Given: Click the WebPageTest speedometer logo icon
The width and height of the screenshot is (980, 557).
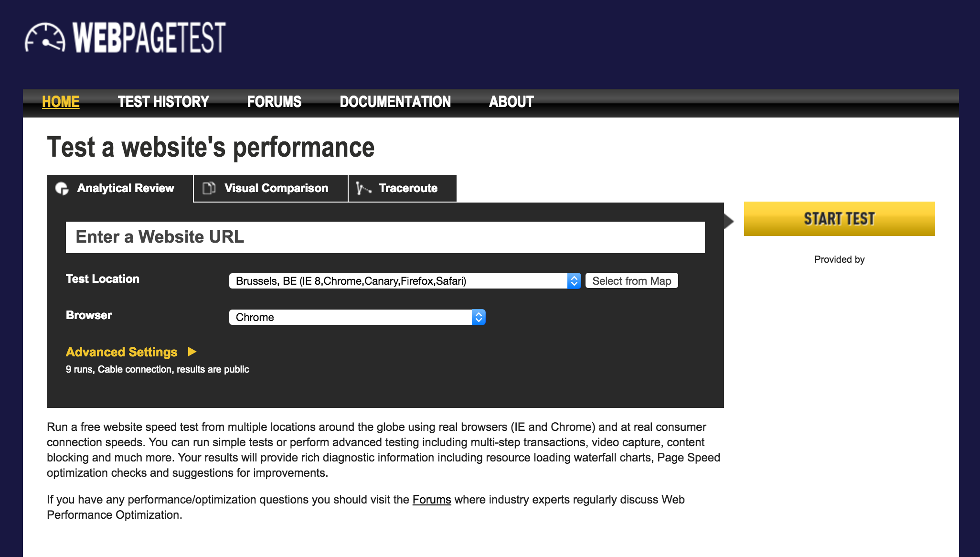Looking at the screenshot, I should (x=45, y=38).
